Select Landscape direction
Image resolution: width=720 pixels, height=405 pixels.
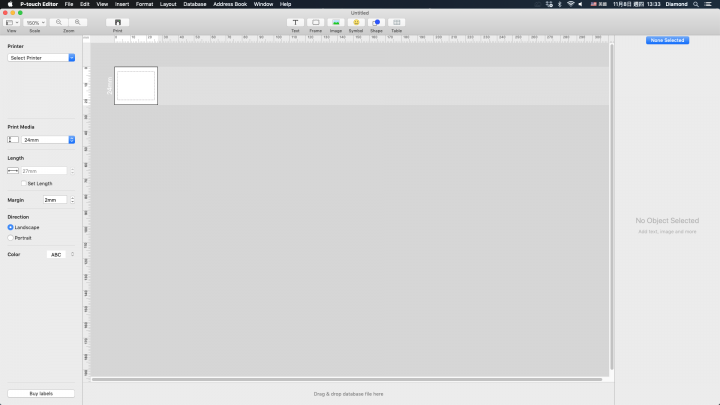pyautogui.click(x=10, y=227)
